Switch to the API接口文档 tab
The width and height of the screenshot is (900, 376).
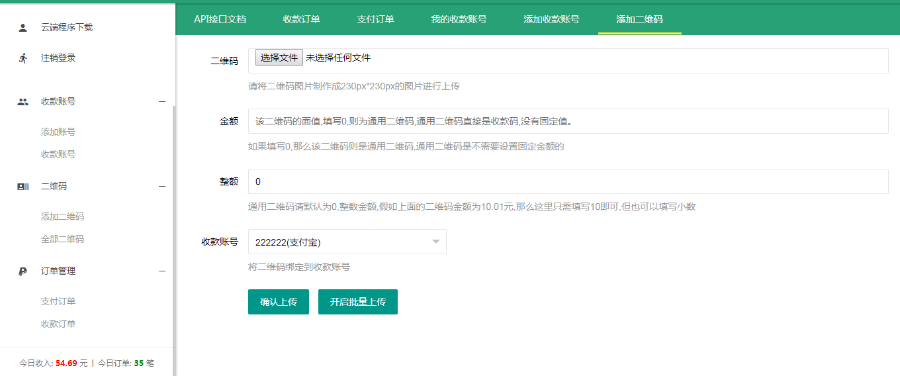[x=220, y=19]
